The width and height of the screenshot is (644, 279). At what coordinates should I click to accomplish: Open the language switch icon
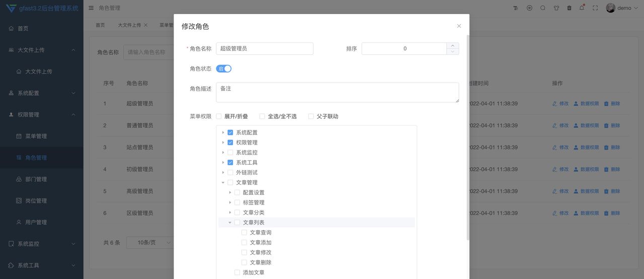coord(529,8)
